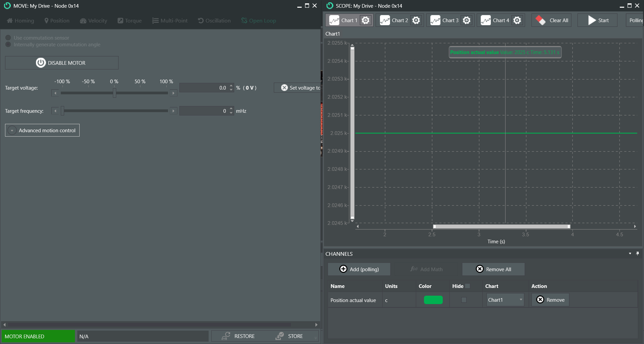Click the Name column header
This screenshot has width=644, height=344.
(x=338, y=286)
